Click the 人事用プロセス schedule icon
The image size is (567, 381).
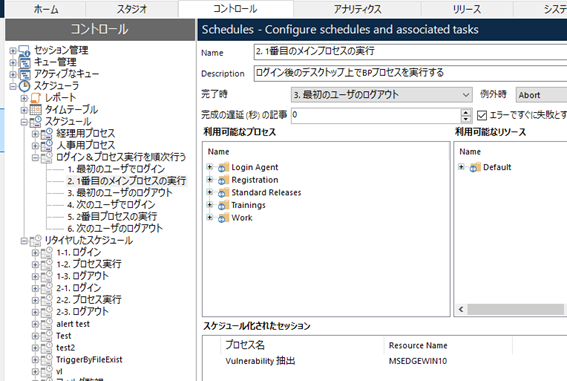[47, 146]
